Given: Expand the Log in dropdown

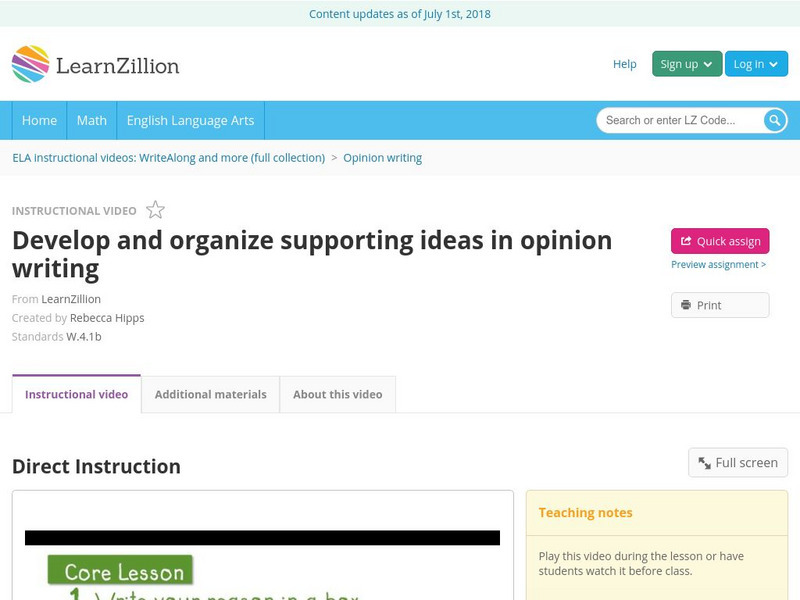Looking at the screenshot, I should 756,64.
